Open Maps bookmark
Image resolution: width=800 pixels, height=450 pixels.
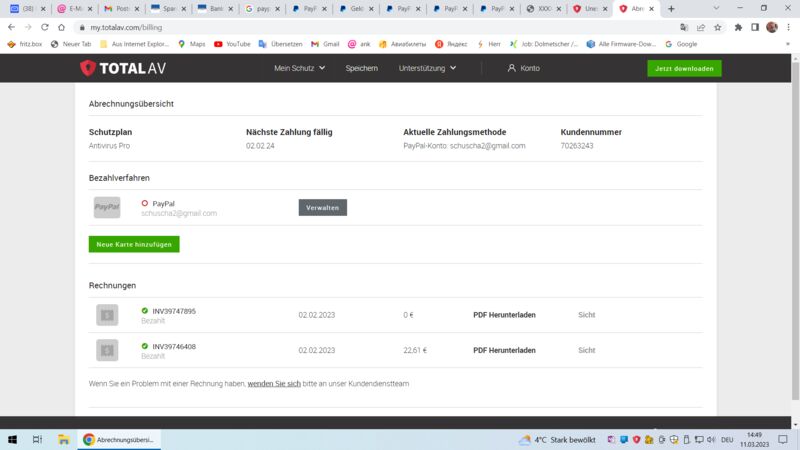[x=191, y=44]
